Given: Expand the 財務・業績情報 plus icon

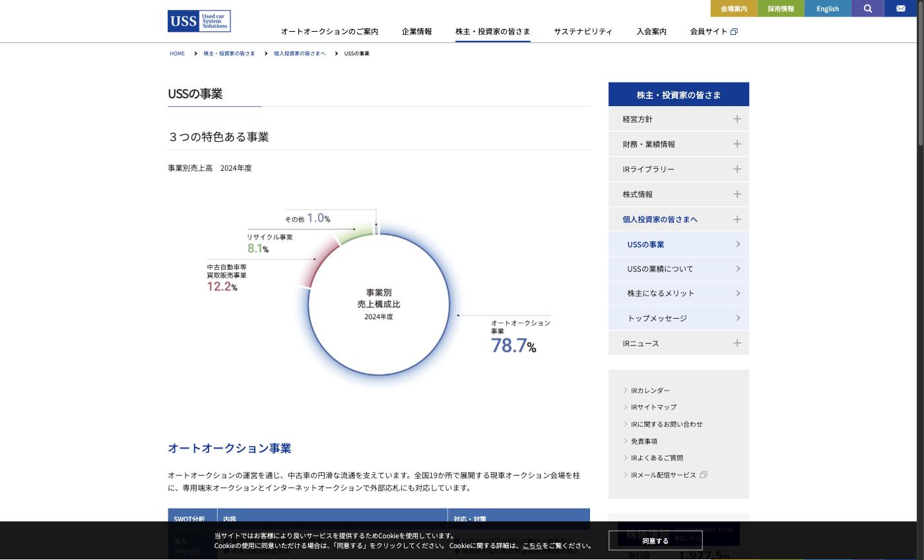Looking at the screenshot, I should [x=737, y=144].
